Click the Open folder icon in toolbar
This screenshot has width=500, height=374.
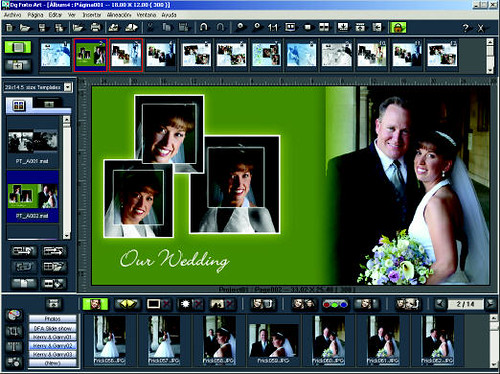tap(25, 28)
